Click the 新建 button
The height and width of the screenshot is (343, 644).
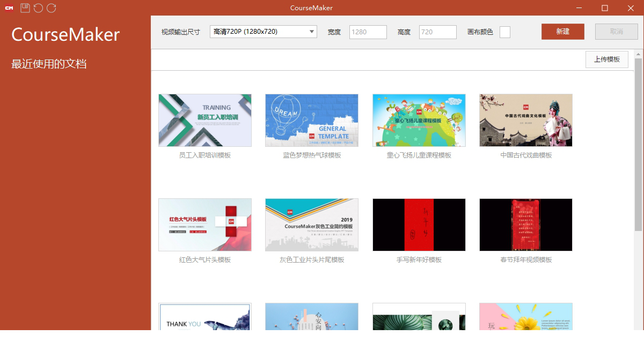(x=563, y=32)
